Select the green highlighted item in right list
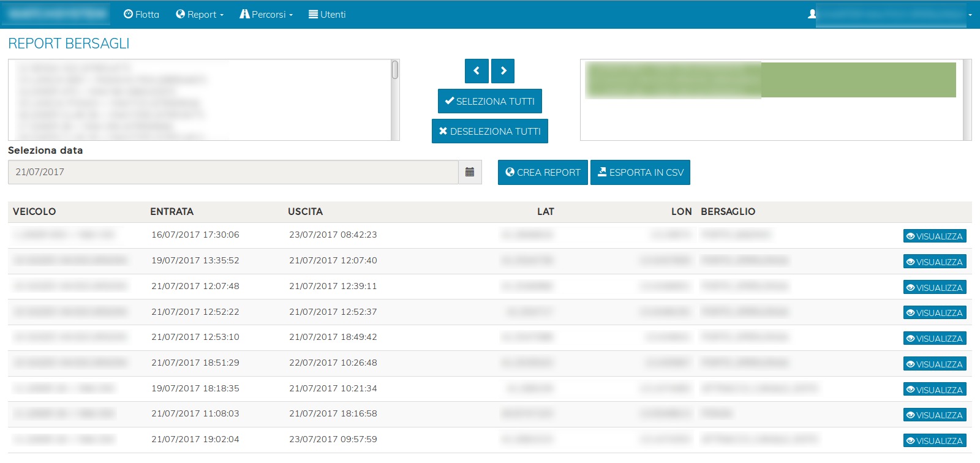This screenshot has height=463, width=980. (770, 80)
